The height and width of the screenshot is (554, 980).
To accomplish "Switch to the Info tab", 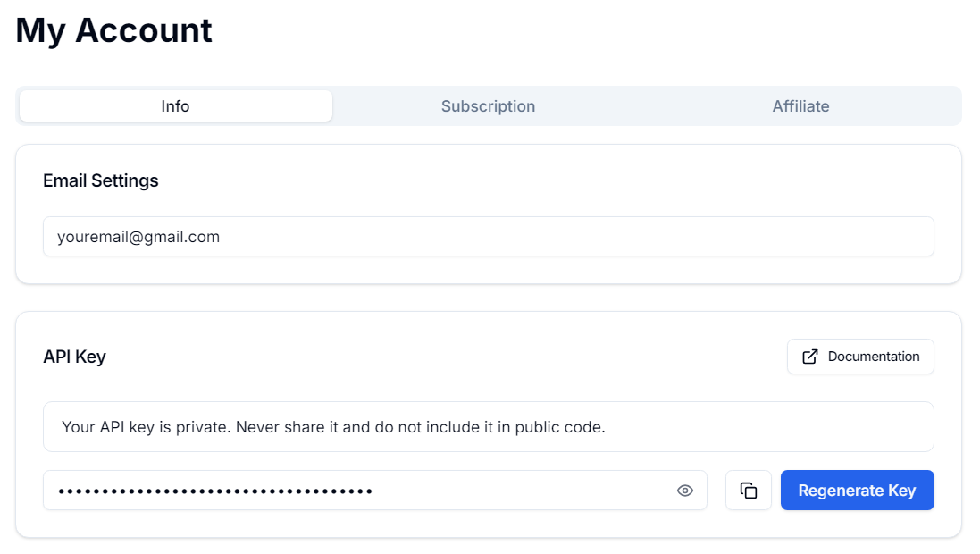I will click(176, 106).
